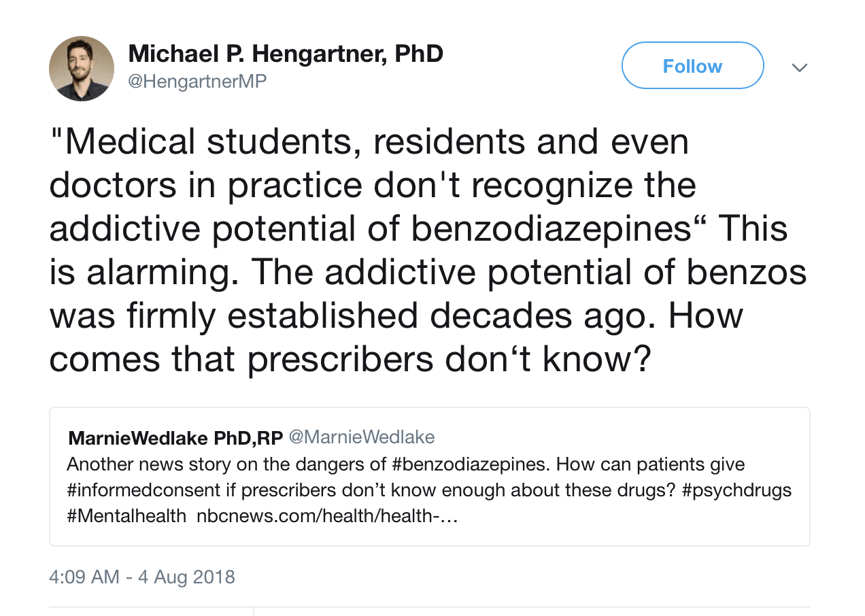This screenshot has width=865, height=616.
Task: Open the Michael P. Hengartner, PhD profile name
Action: pos(286,54)
